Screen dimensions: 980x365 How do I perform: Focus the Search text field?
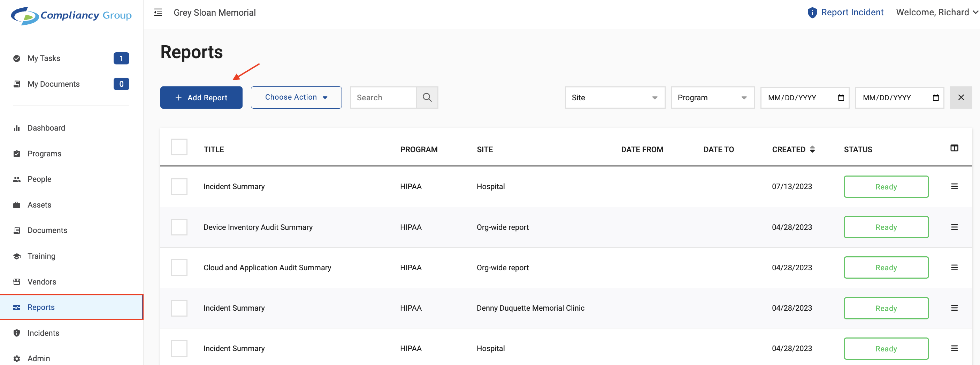click(383, 98)
